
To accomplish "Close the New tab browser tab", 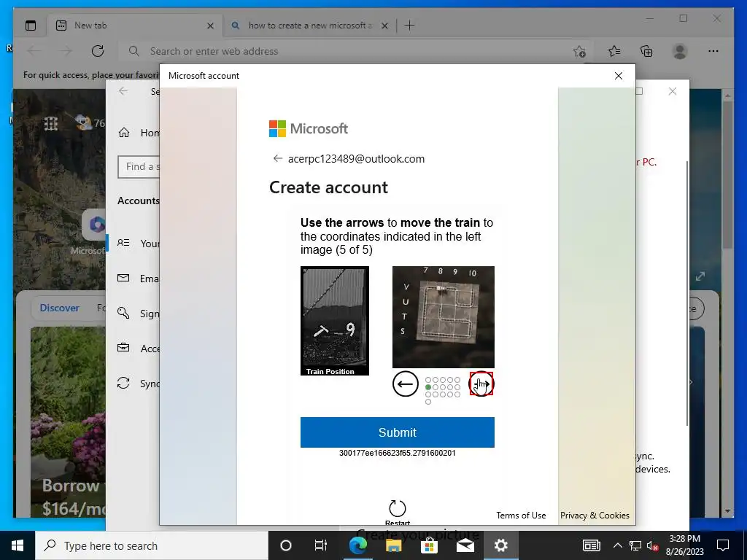I will point(210,26).
